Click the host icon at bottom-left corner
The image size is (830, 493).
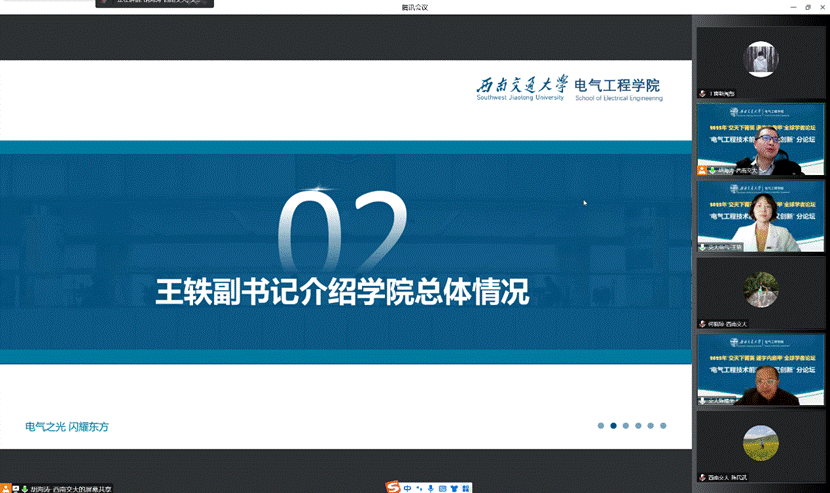click(x=5, y=488)
